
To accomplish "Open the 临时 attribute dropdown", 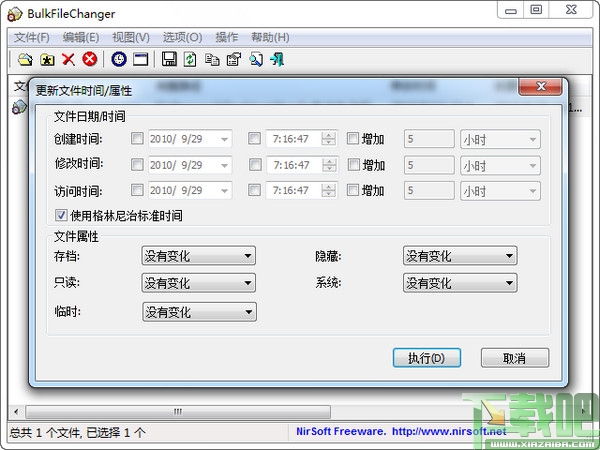I will tap(199, 312).
